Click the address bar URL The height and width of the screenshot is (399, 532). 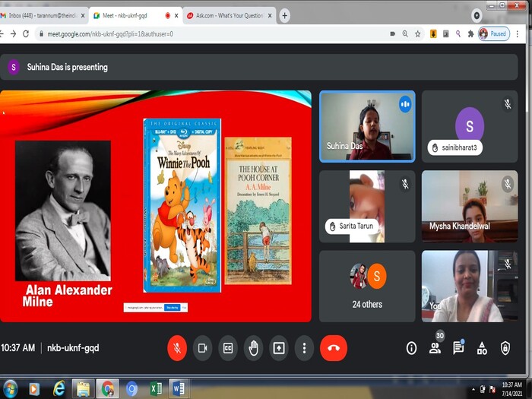(x=110, y=34)
